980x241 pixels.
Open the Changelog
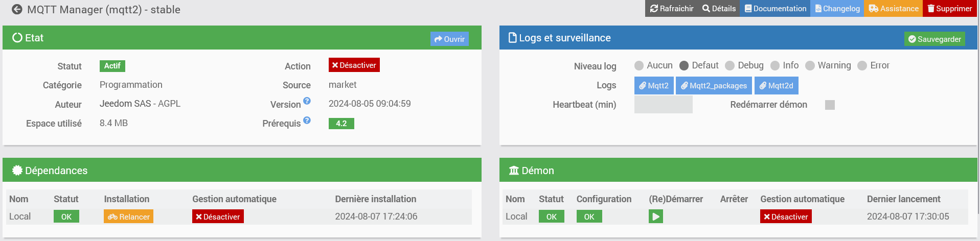click(x=837, y=9)
